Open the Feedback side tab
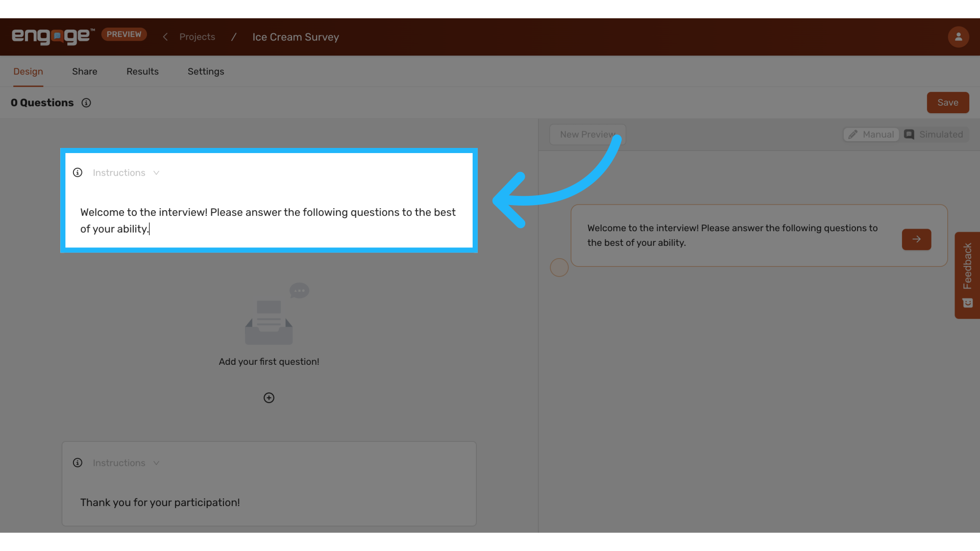Image resolution: width=980 pixels, height=551 pixels. click(967, 275)
